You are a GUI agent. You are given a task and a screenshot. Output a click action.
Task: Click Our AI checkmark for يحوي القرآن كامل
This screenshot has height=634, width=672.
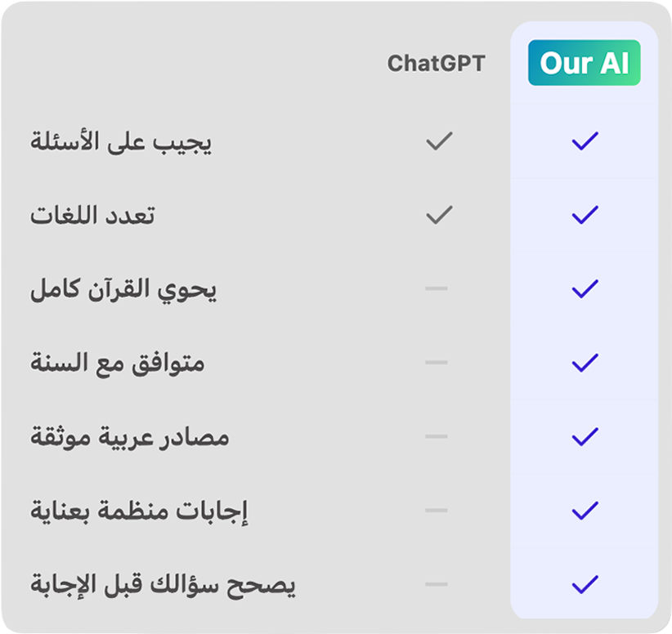pos(585,288)
